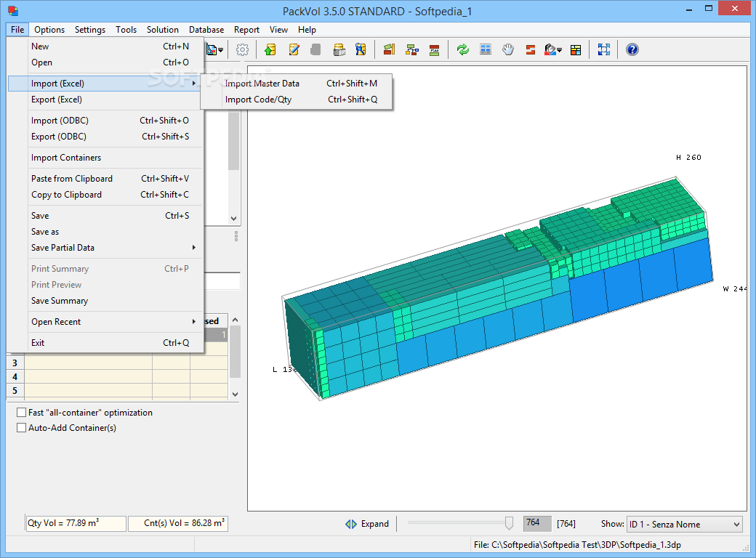Screen dimensions: 756x558
Task: Open the Tools menu
Action: (x=126, y=29)
